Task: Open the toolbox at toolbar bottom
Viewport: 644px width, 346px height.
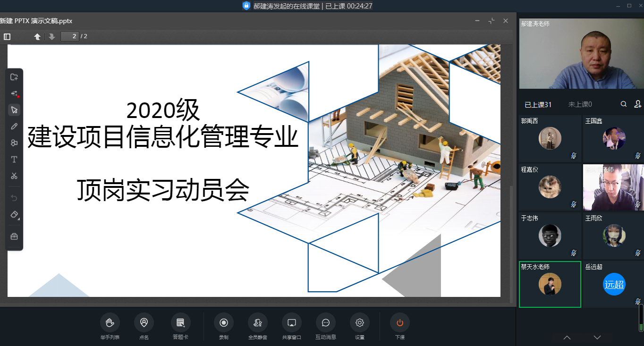Action: pyautogui.click(x=14, y=236)
